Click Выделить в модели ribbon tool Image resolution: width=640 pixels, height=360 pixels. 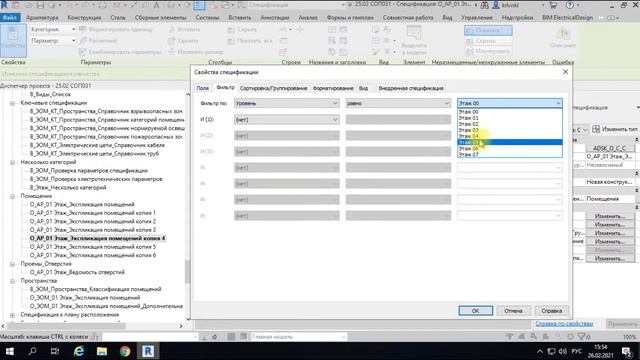coord(414,40)
